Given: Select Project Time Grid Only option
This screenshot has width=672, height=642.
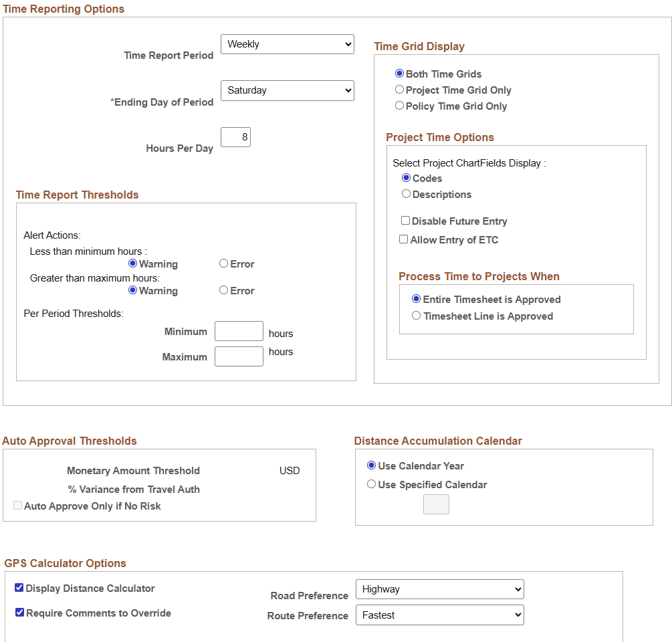Looking at the screenshot, I should point(399,90).
